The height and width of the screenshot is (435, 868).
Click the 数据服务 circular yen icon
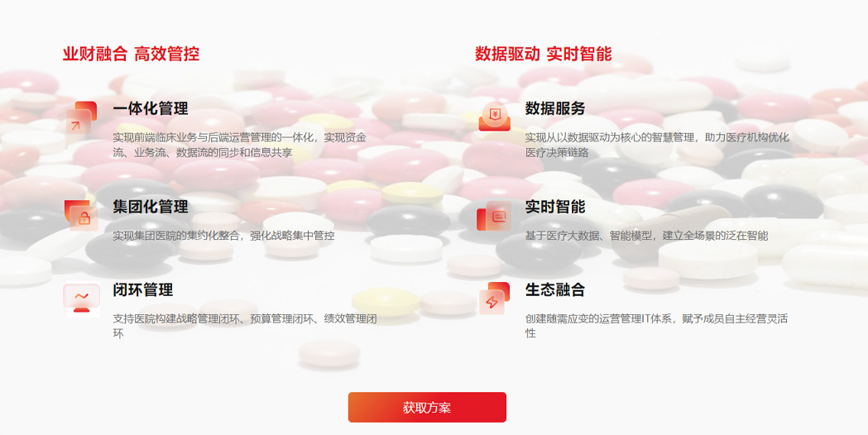point(494,117)
